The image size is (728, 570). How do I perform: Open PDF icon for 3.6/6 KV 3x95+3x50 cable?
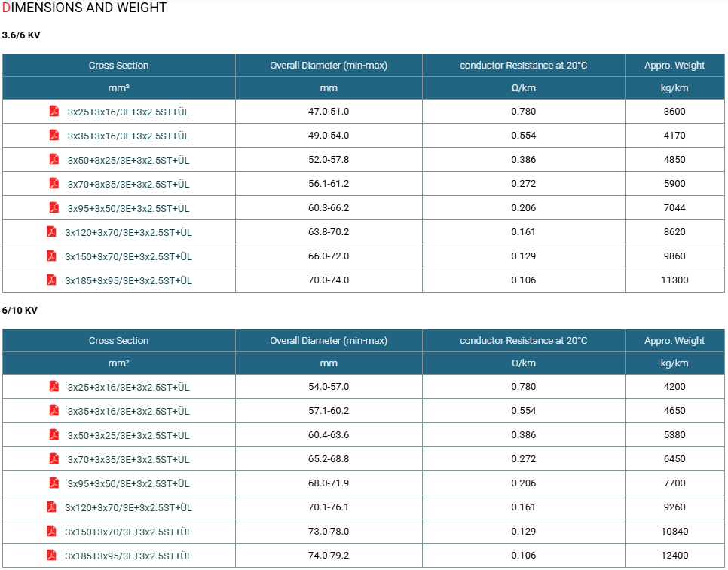point(54,207)
